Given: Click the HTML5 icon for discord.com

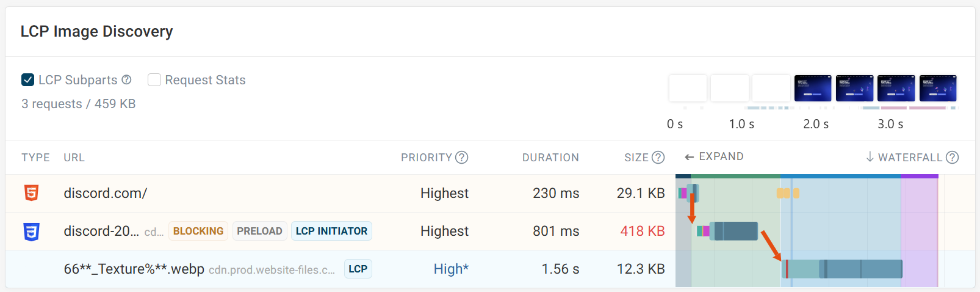Looking at the screenshot, I should tap(31, 193).
